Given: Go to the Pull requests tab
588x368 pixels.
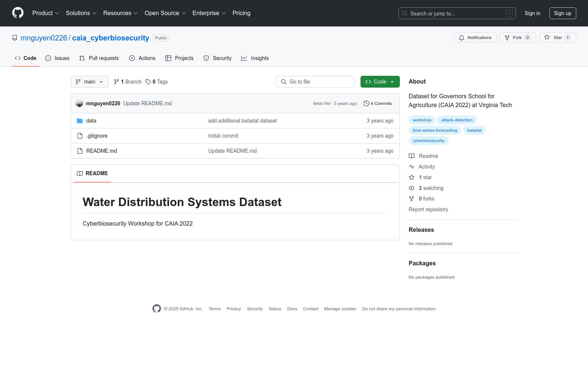Looking at the screenshot, I should click(x=99, y=58).
